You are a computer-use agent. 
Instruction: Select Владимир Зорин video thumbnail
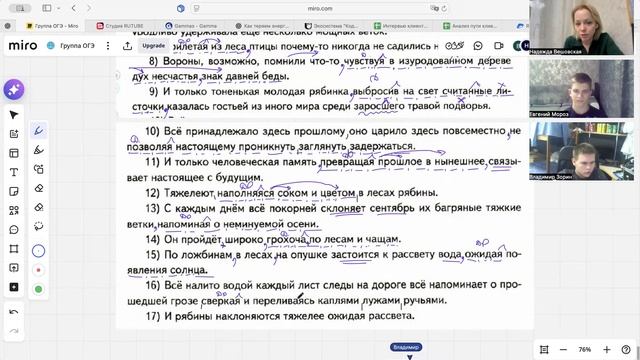(x=582, y=151)
